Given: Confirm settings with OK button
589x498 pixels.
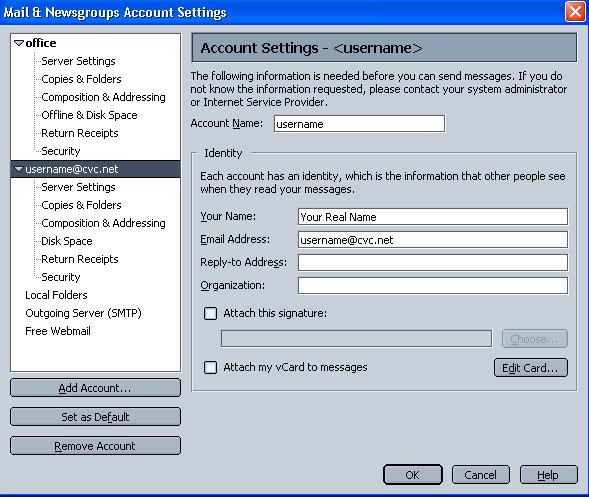Looking at the screenshot, I should [x=412, y=475].
